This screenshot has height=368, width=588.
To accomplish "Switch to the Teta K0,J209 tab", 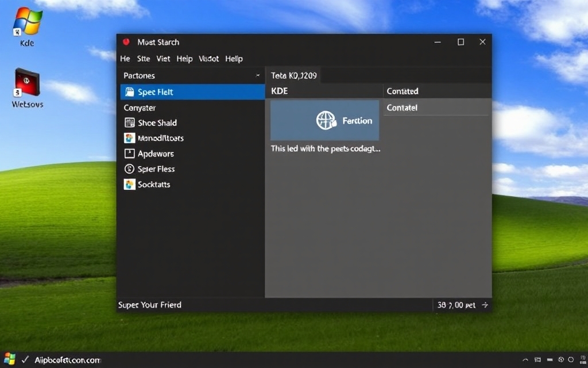I will [293, 75].
